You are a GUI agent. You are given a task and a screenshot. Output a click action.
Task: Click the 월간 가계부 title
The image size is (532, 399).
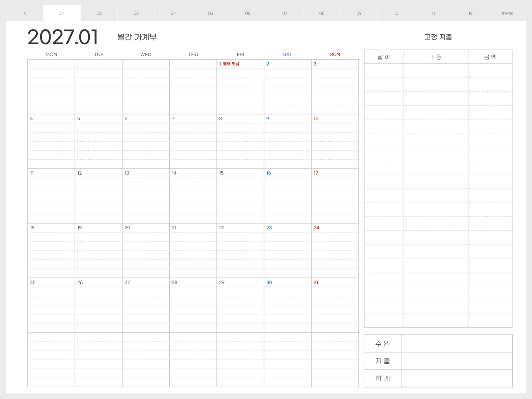pyautogui.click(x=137, y=37)
